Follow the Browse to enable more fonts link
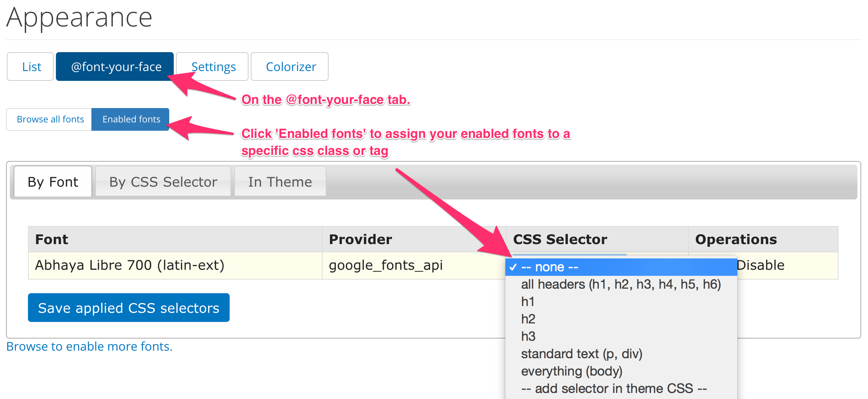 tap(90, 346)
